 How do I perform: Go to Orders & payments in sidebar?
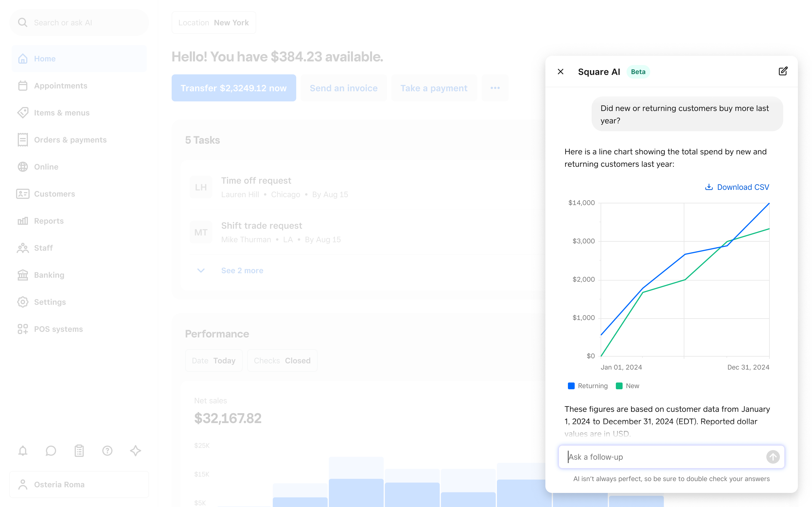79,140
